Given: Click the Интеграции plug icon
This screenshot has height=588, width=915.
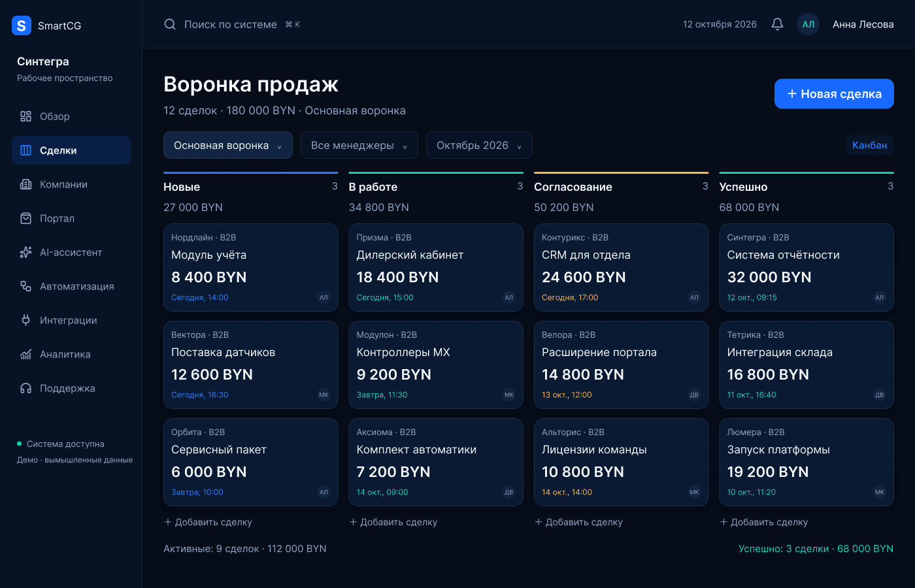Looking at the screenshot, I should pos(26,320).
